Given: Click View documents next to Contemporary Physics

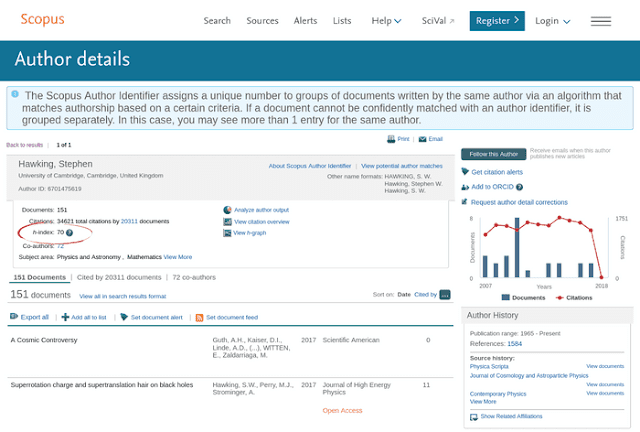Looking at the screenshot, I should (605, 393).
